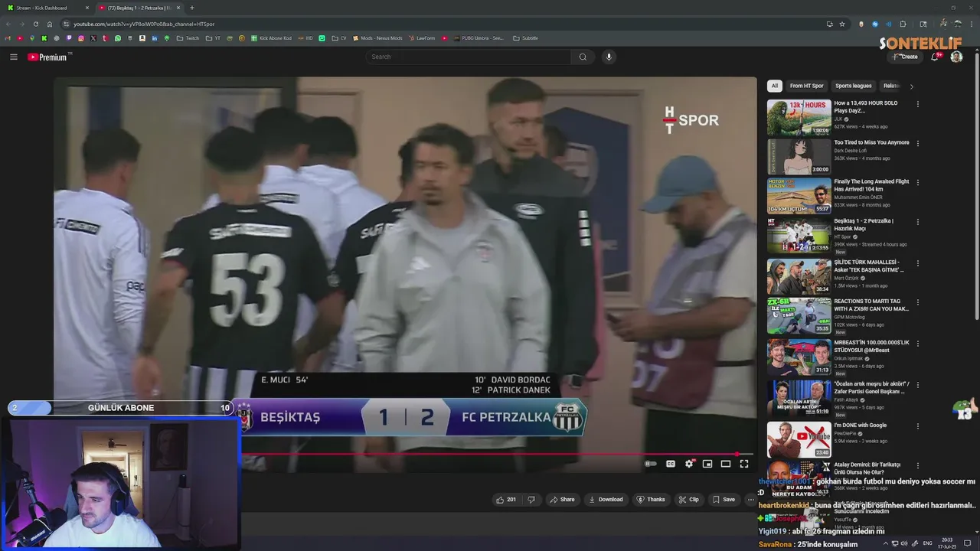Screen dimensions: 980x551
Task: Switch player to theater mode
Action: tap(726, 464)
